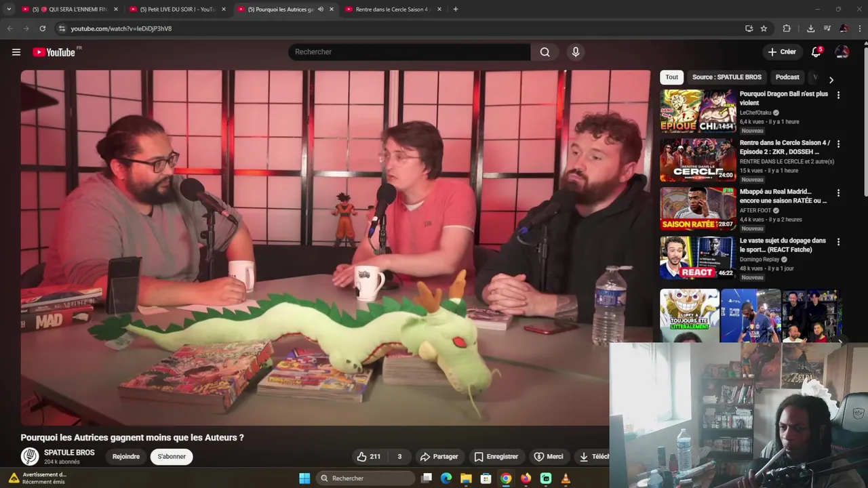
Task: Open a new browser tab
Action: tap(456, 9)
